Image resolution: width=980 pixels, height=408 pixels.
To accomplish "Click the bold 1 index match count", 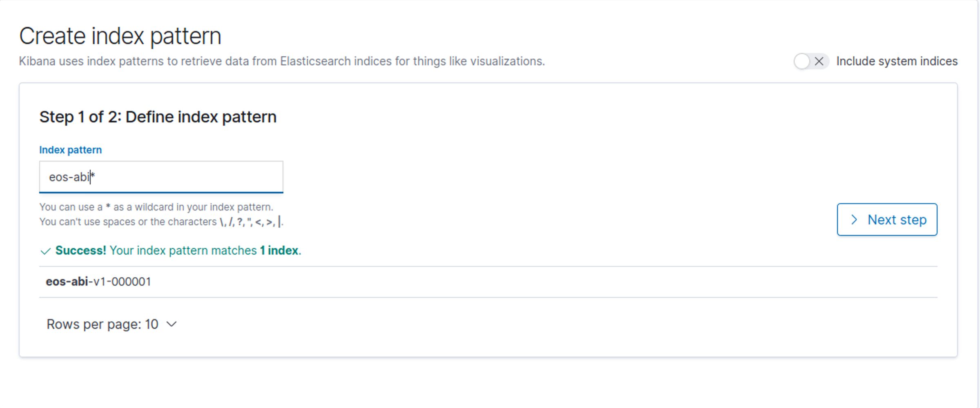I will point(279,251).
